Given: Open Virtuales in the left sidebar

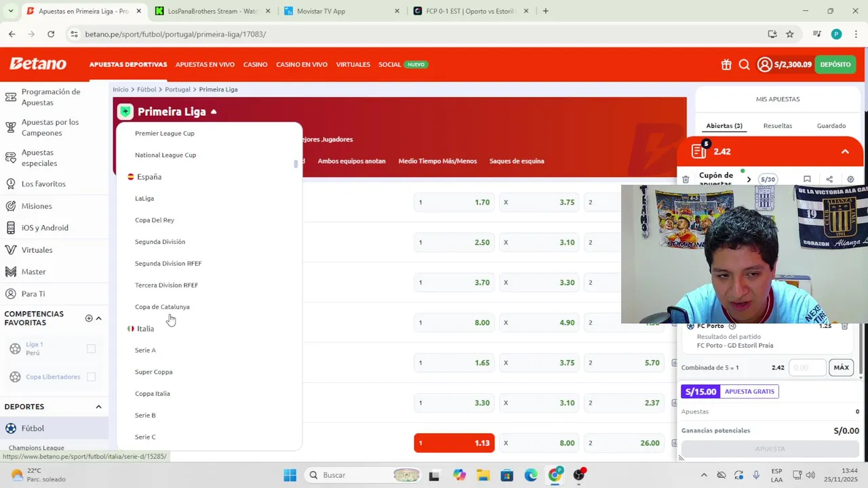Looking at the screenshot, I should point(37,250).
